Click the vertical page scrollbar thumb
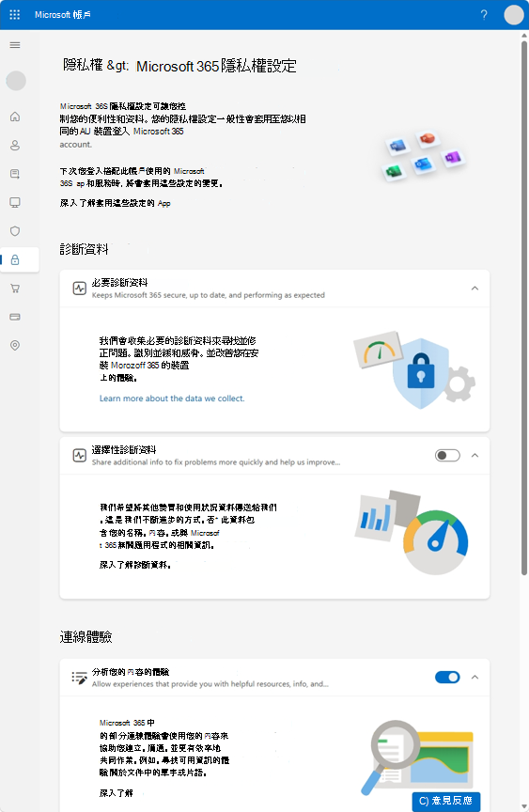This screenshot has height=812, width=529. (523, 308)
